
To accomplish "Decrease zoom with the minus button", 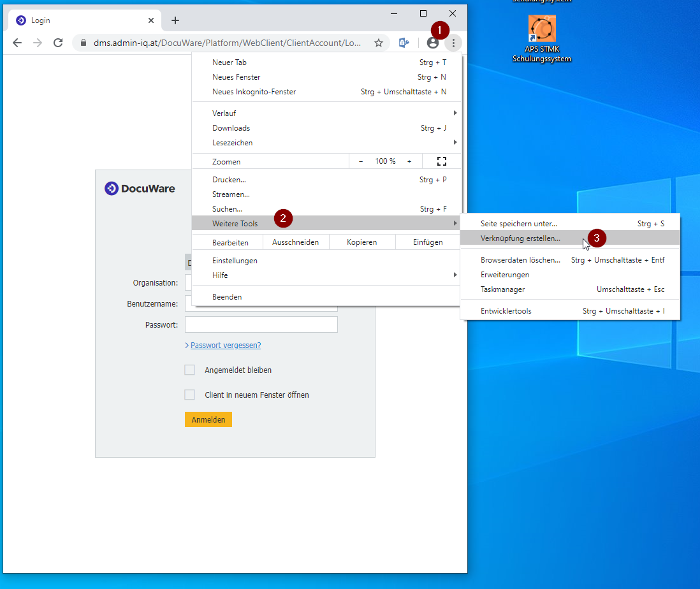I will pyautogui.click(x=361, y=161).
